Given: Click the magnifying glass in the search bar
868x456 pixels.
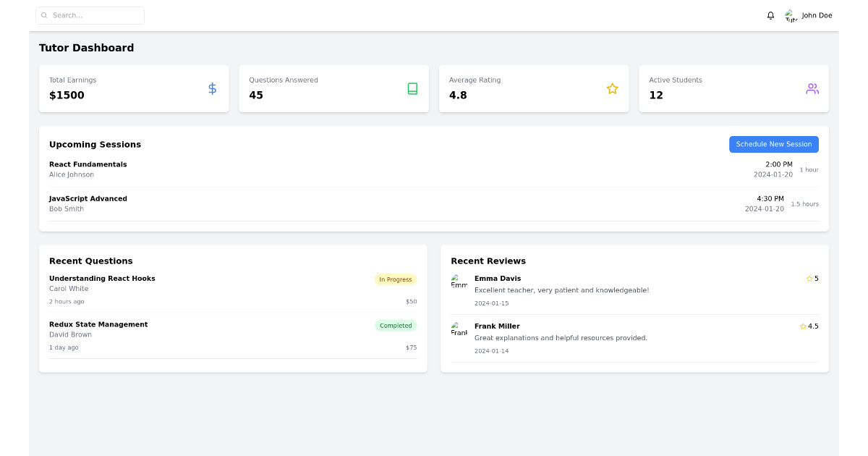Looking at the screenshot, I should (43, 14).
